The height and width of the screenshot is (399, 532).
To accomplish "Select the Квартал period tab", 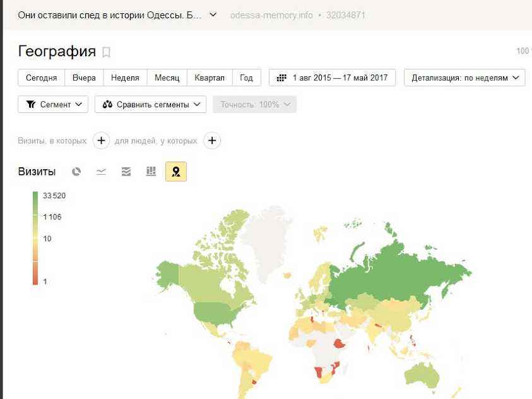I will (210, 78).
